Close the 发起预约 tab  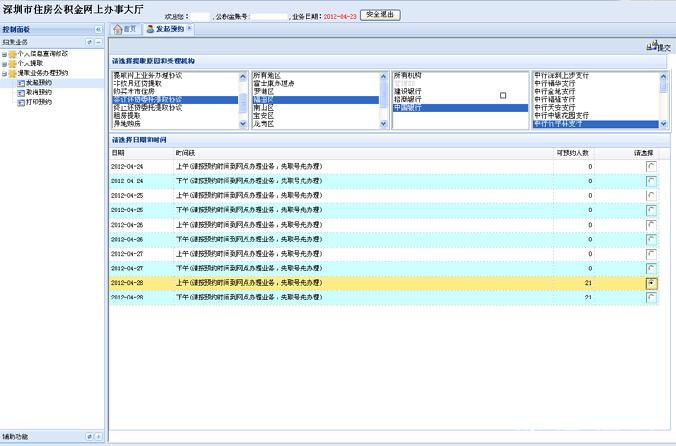[190, 29]
